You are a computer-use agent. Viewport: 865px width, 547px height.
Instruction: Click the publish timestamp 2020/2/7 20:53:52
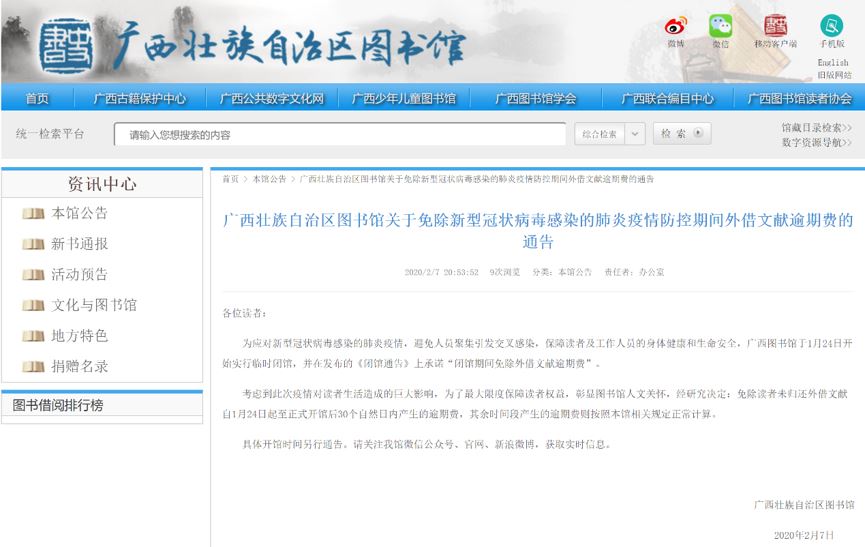pos(441,272)
